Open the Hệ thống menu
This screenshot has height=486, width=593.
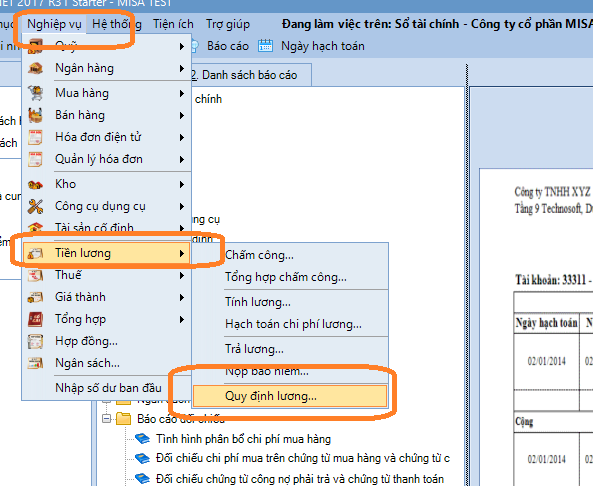pos(116,24)
